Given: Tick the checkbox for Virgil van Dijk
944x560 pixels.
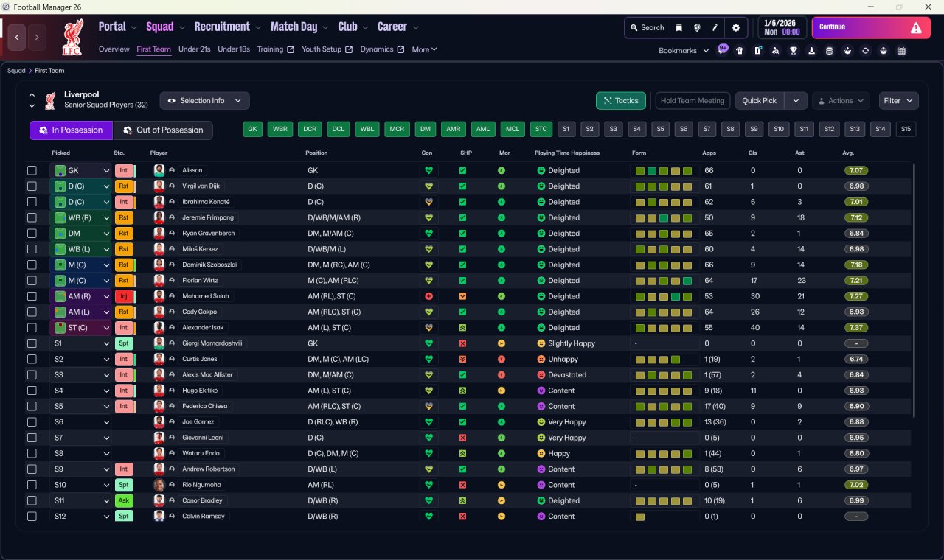Looking at the screenshot, I should click(x=32, y=186).
